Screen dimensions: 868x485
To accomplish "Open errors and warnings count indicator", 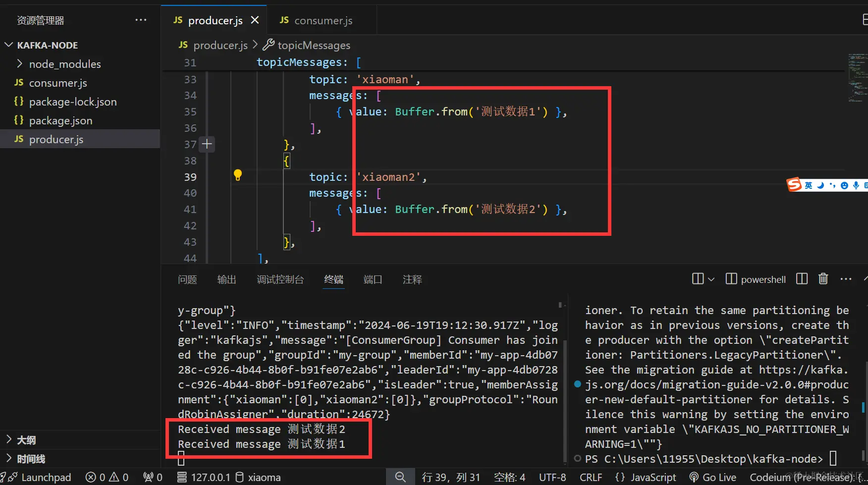I will (x=107, y=477).
